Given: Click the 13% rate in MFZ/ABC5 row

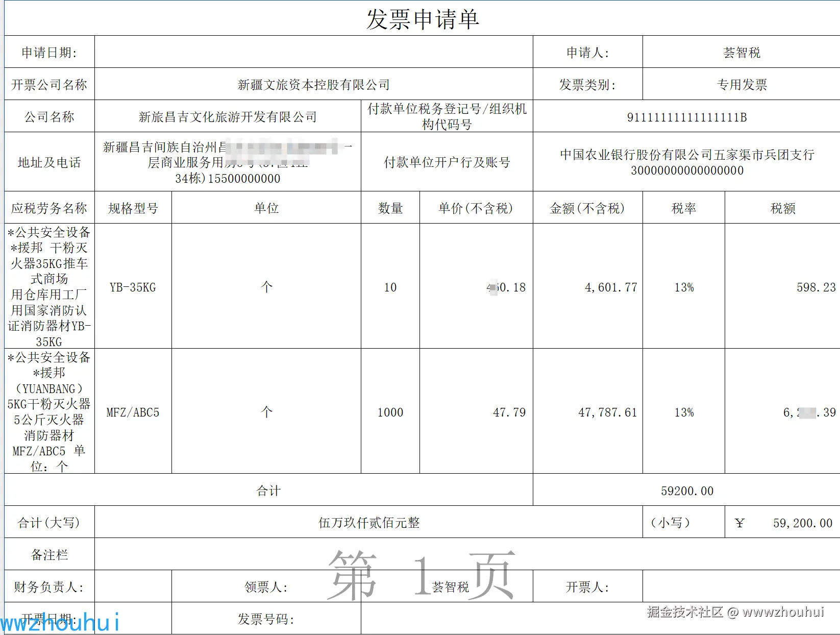Looking at the screenshot, I should (684, 411).
